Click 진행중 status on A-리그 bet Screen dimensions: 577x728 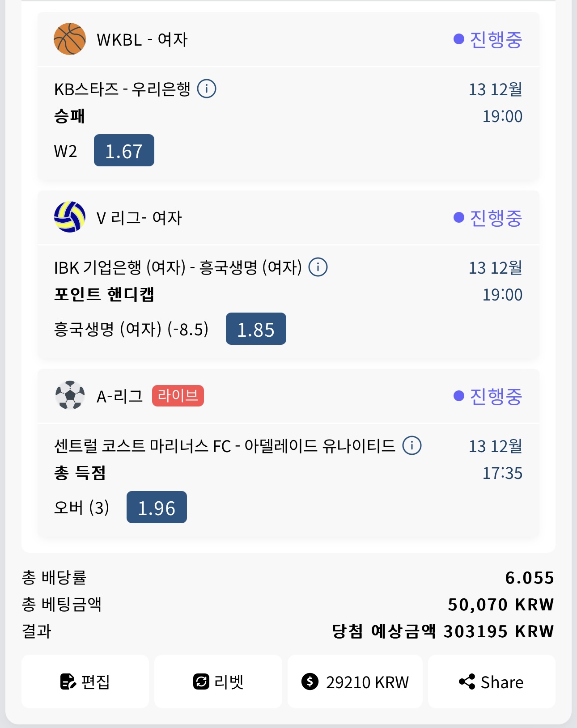pos(488,396)
